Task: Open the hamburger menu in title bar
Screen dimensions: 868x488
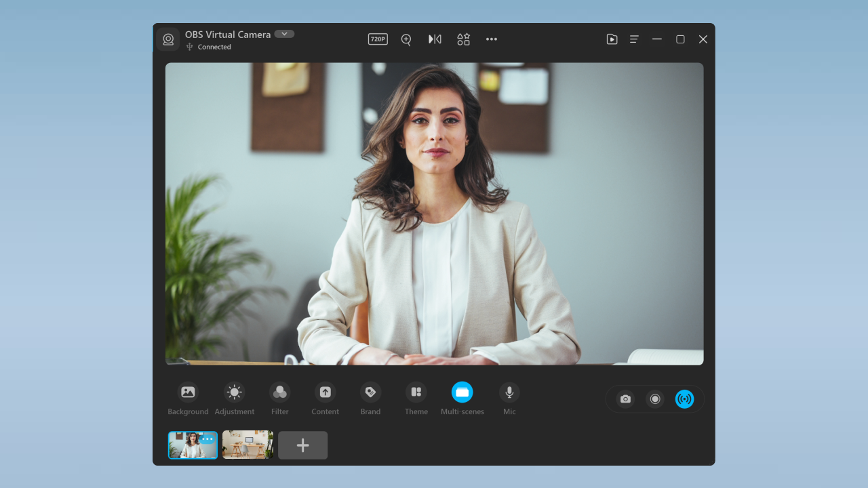Action: pos(634,39)
